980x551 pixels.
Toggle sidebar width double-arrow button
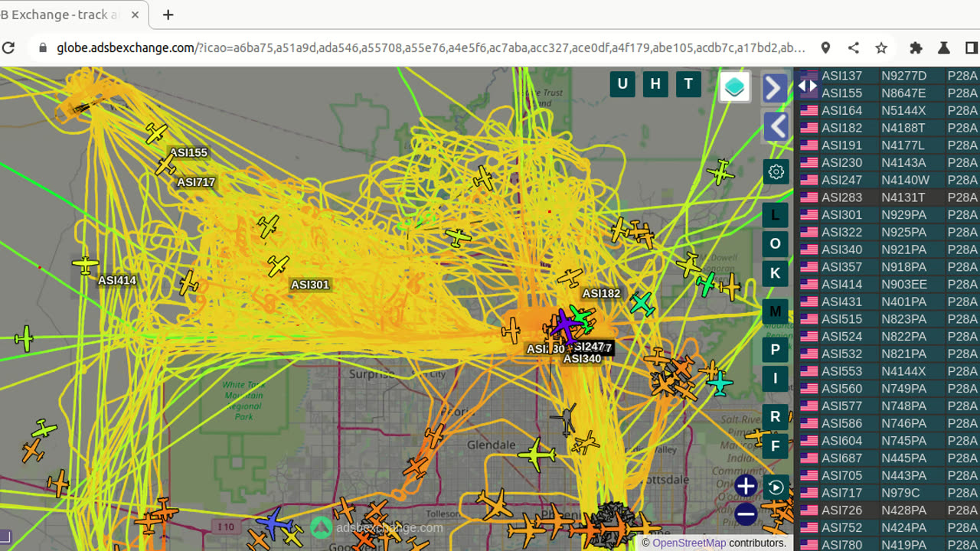click(808, 86)
